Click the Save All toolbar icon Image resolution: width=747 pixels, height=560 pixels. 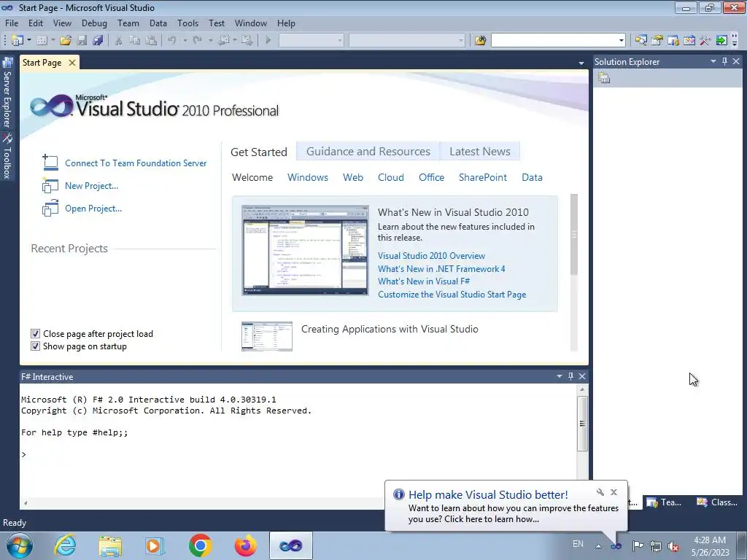pyautogui.click(x=98, y=41)
